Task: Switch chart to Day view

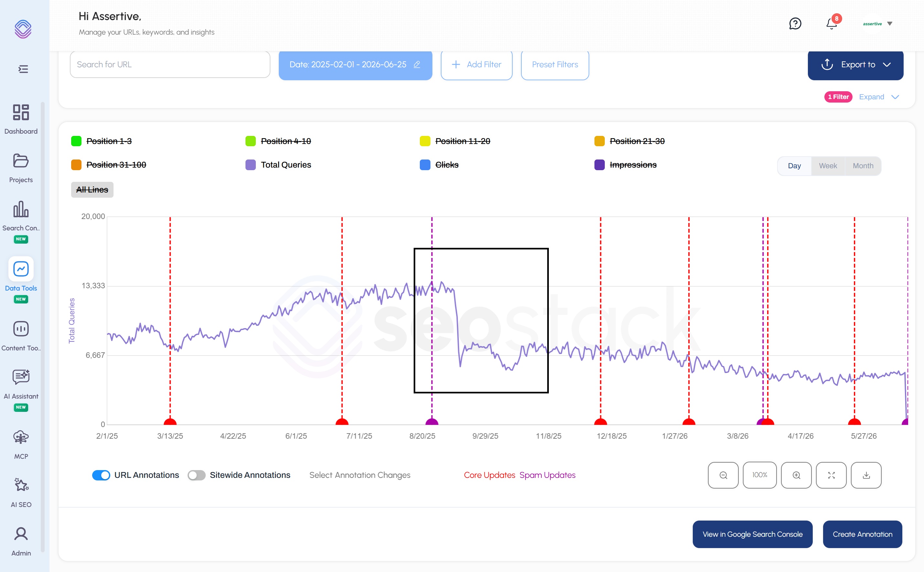Action: pyautogui.click(x=794, y=166)
